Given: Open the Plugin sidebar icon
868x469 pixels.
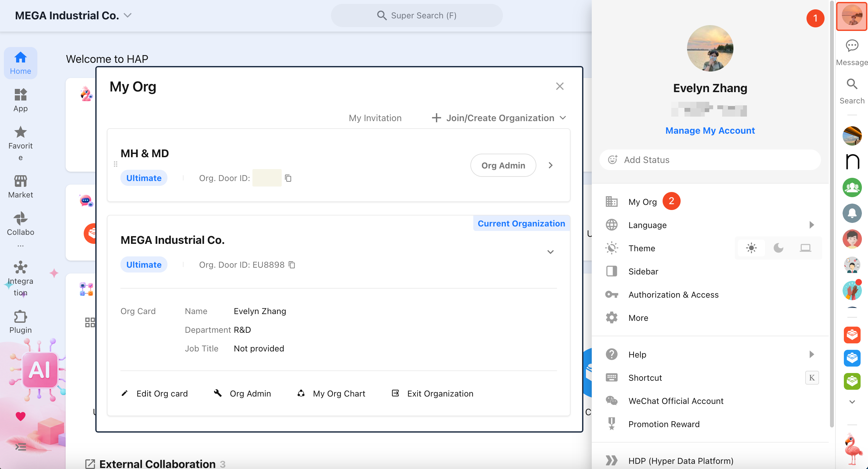Looking at the screenshot, I should tap(21, 322).
